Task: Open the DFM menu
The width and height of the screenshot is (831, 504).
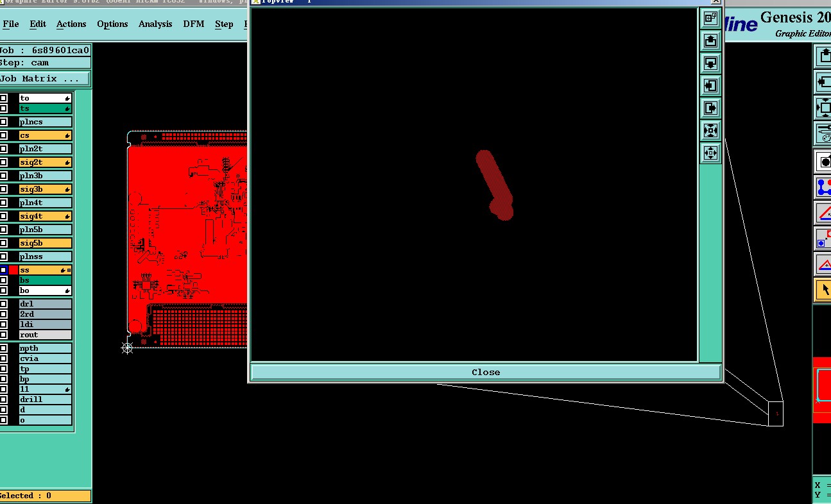Action: click(194, 24)
